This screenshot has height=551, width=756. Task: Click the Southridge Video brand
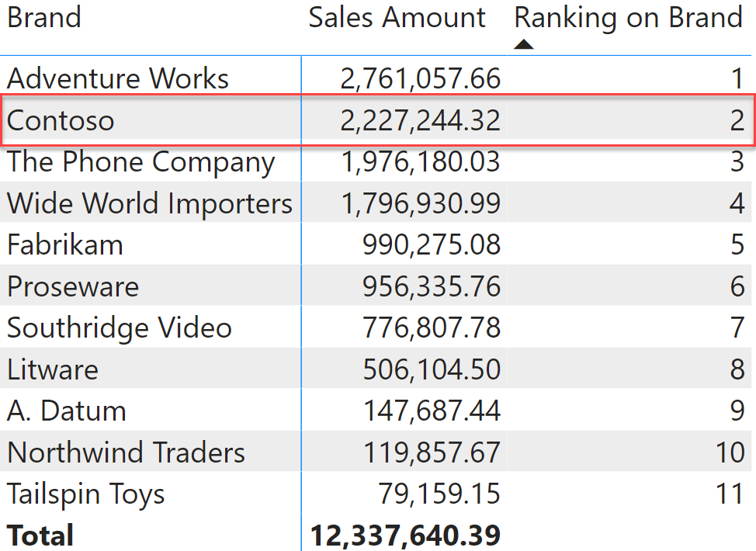pos(119,329)
